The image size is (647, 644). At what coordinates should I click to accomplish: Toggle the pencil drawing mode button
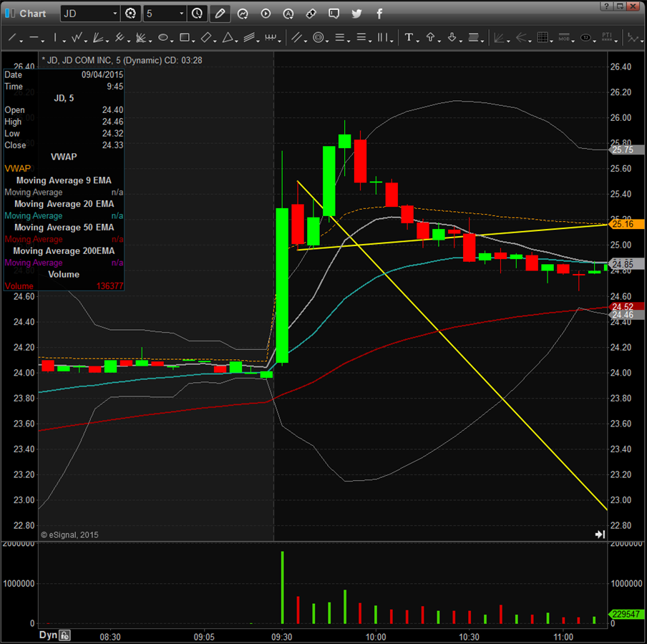(220, 14)
